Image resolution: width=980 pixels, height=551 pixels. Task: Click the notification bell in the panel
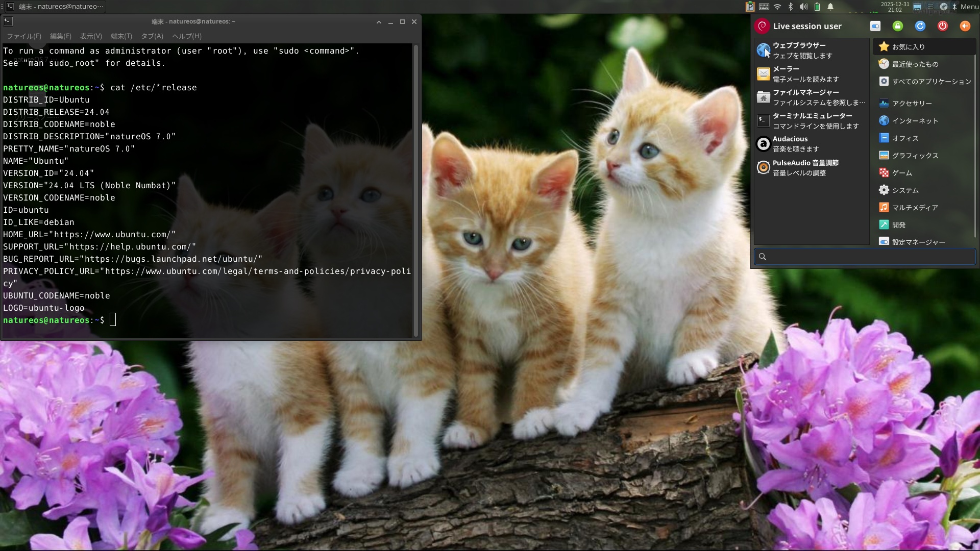[830, 7]
